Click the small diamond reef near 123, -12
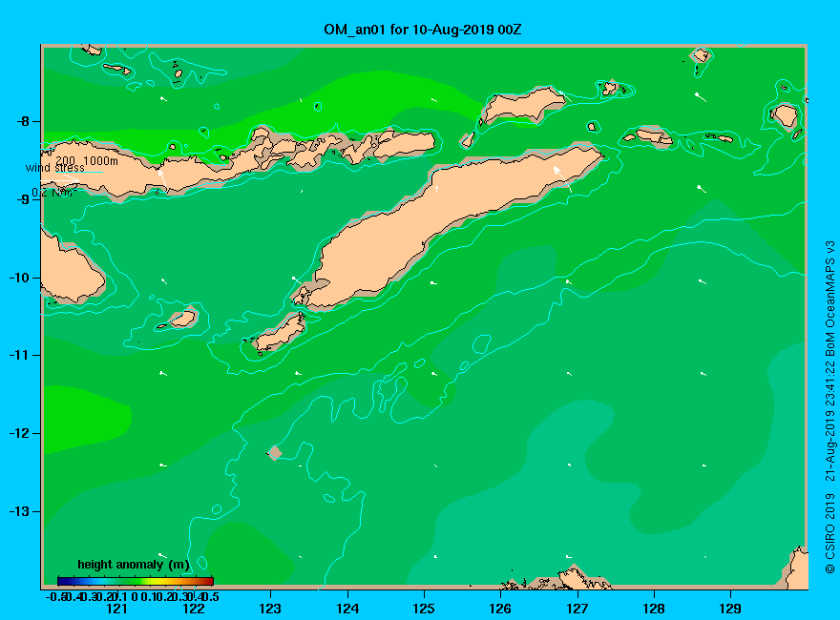 [274, 453]
